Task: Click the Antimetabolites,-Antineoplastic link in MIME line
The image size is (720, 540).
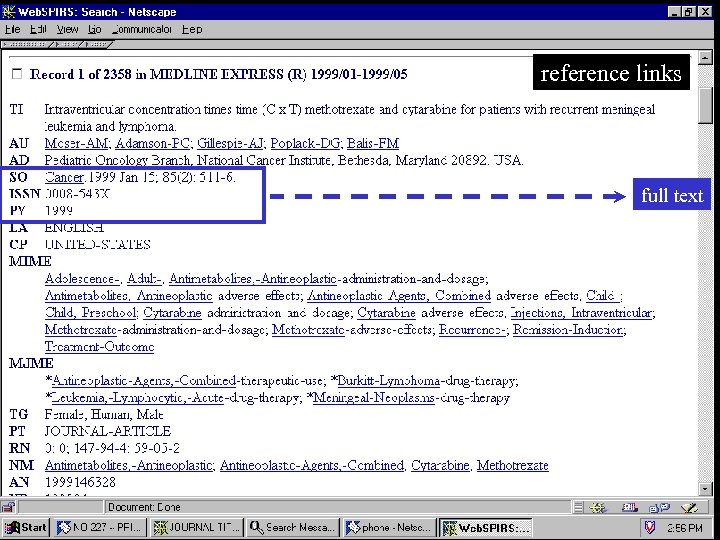Action: click(253, 279)
